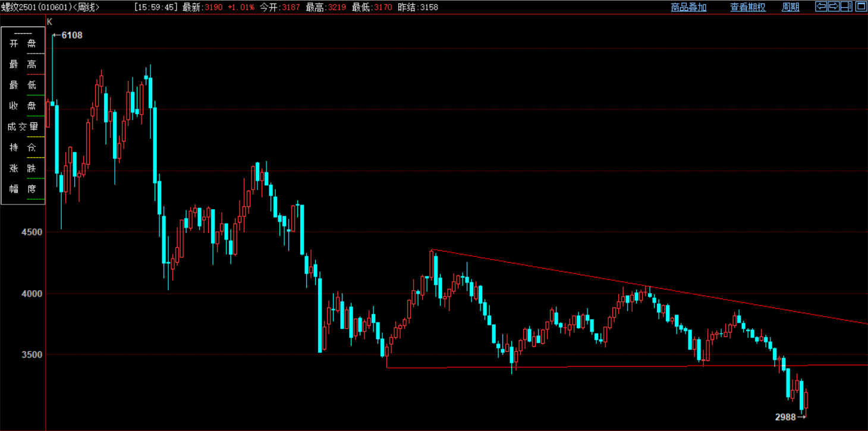This screenshot has width=868, height=431.
Task: Open the 查看期权 options link
Action: (748, 7)
